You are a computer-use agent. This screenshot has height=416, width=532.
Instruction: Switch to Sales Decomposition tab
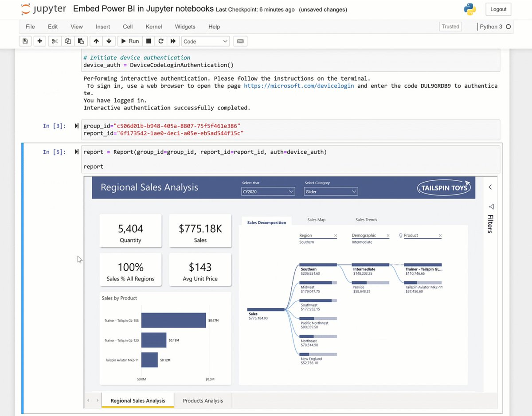tap(266, 222)
